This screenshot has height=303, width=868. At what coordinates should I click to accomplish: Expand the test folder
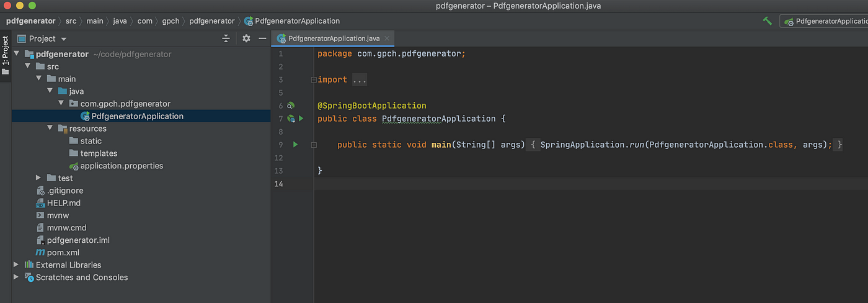(38, 178)
